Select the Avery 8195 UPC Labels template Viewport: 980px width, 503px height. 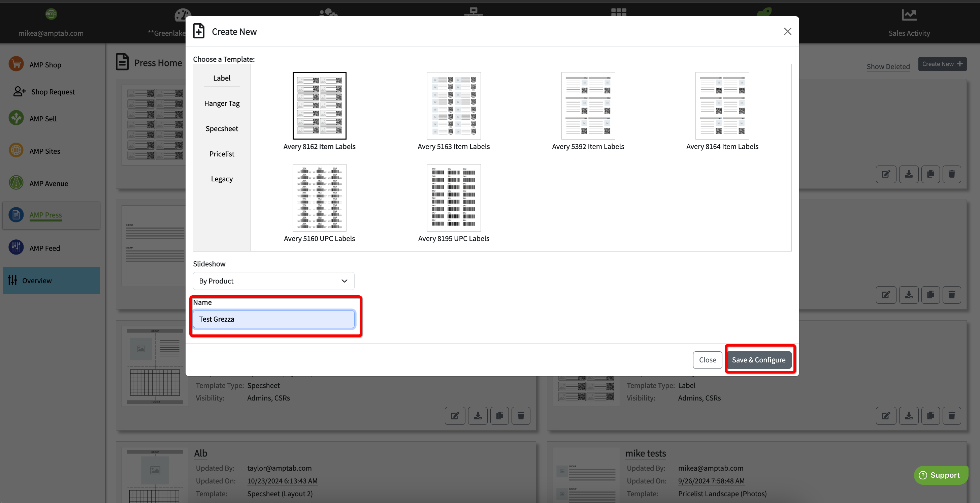click(x=454, y=198)
